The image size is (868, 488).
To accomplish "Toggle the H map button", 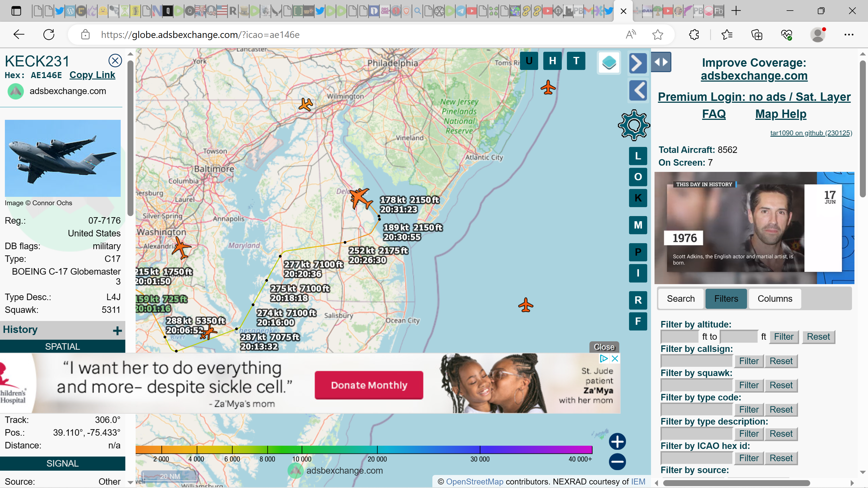I will pos(553,61).
